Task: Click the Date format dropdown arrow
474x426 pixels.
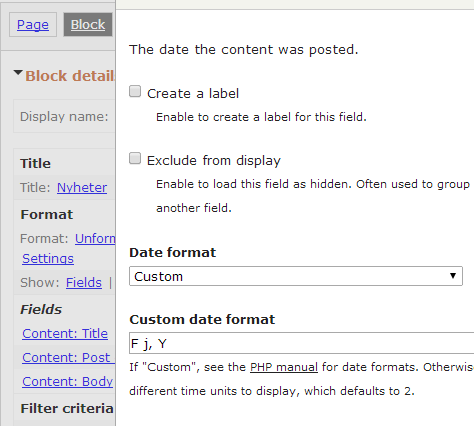Action: pos(453,276)
